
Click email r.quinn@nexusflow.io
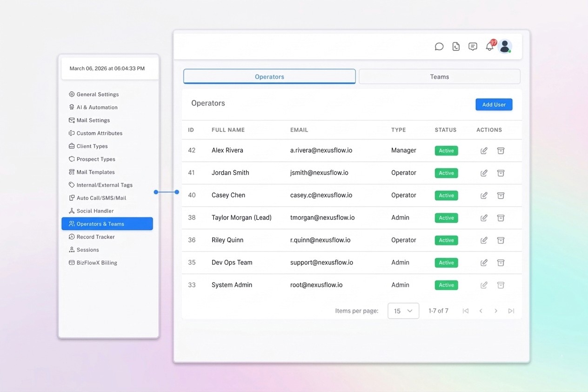click(321, 240)
